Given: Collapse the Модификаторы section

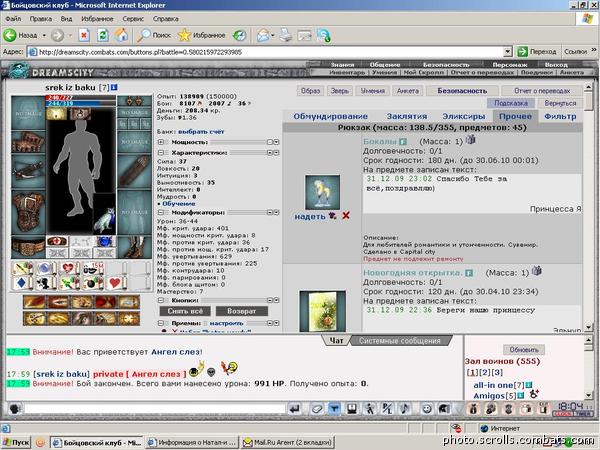Looking at the screenshot, I should pyautogui.click(x=161, y=212).
